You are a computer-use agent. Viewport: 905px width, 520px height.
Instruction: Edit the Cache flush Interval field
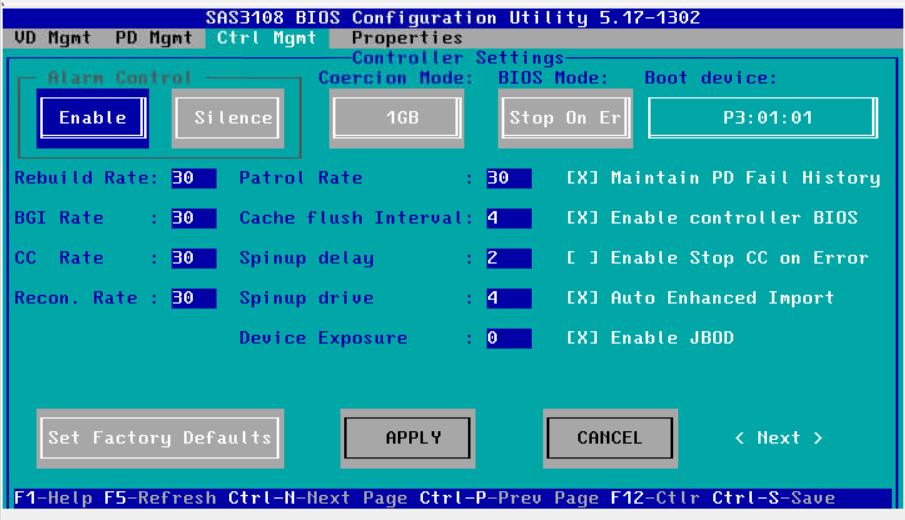509,218
